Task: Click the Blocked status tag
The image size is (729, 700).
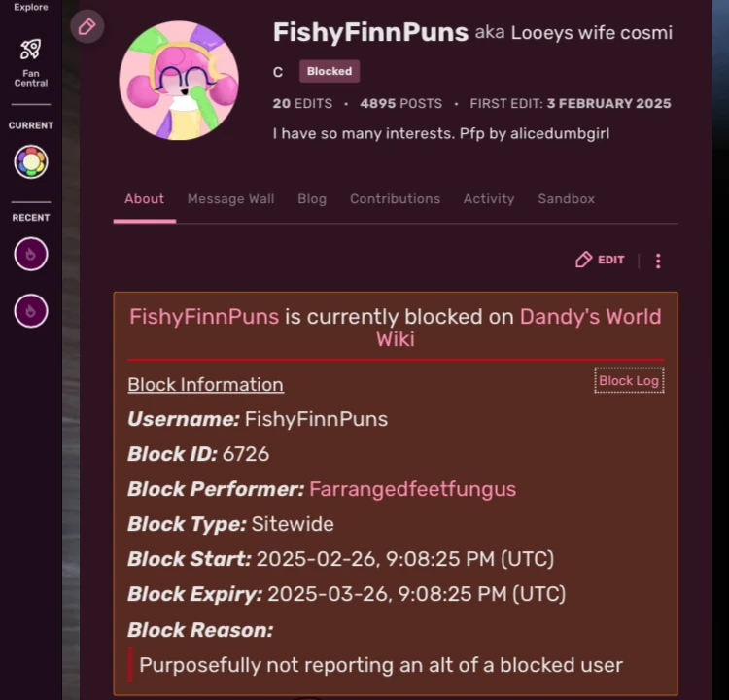Action: tap(329, 71)
